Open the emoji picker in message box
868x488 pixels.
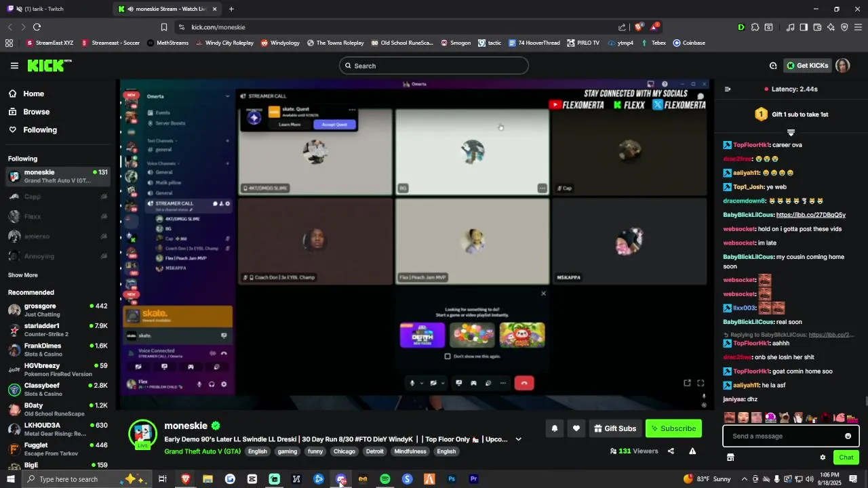tap(848, 436)
